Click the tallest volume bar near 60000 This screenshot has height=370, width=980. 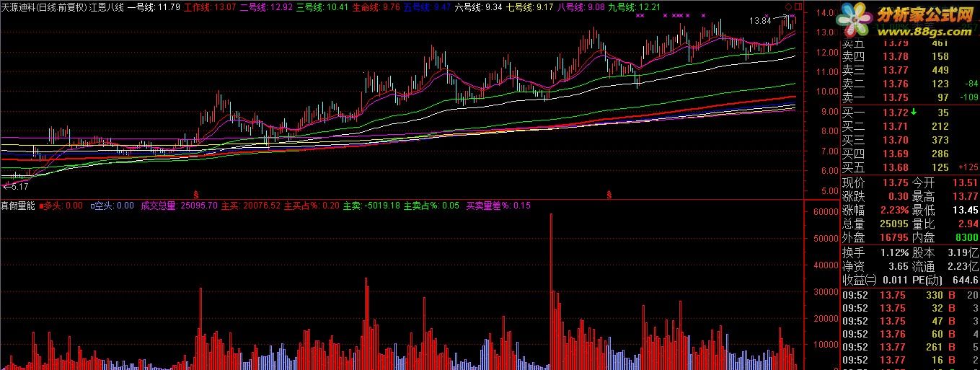point(551,291)
